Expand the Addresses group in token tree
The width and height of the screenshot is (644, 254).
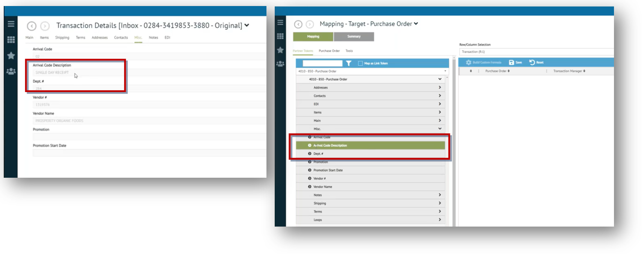(x=439, y=87)
